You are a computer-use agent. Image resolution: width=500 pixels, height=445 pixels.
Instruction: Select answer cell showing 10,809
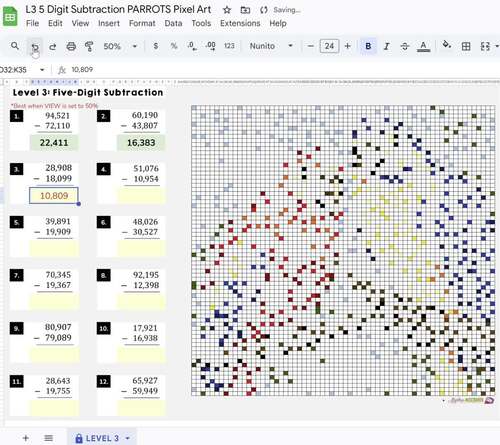[54, 195]
